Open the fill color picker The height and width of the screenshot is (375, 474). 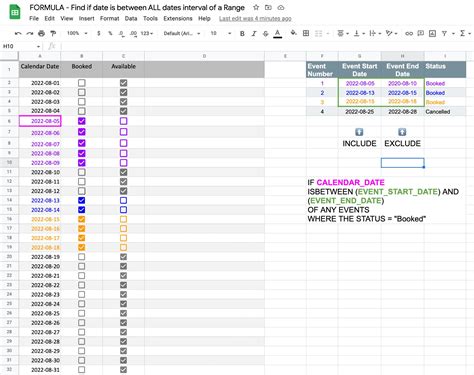tap(293, 33)
